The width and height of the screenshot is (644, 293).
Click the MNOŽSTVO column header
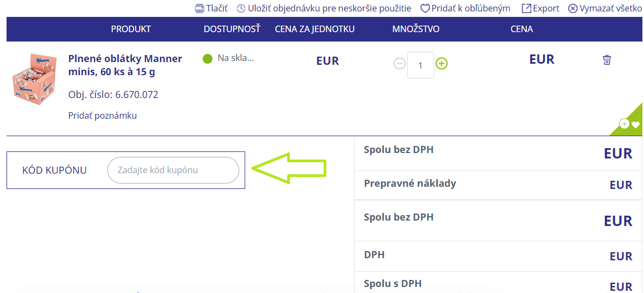pyautogui.click(x=416, y=29)
